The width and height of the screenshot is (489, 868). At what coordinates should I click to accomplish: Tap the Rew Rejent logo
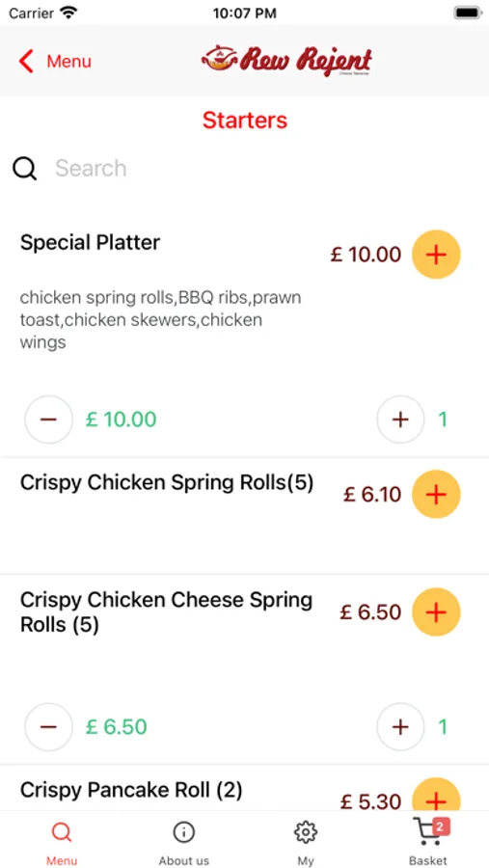286,61
